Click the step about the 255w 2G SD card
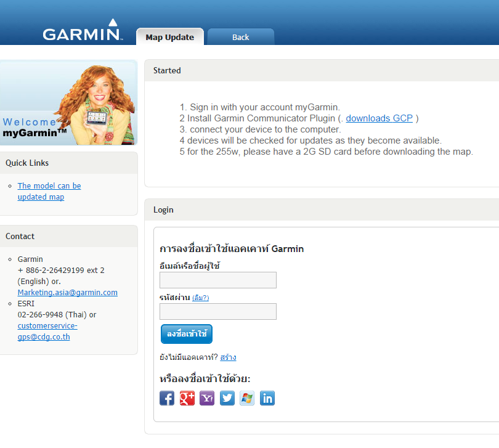 click(326, 152)
